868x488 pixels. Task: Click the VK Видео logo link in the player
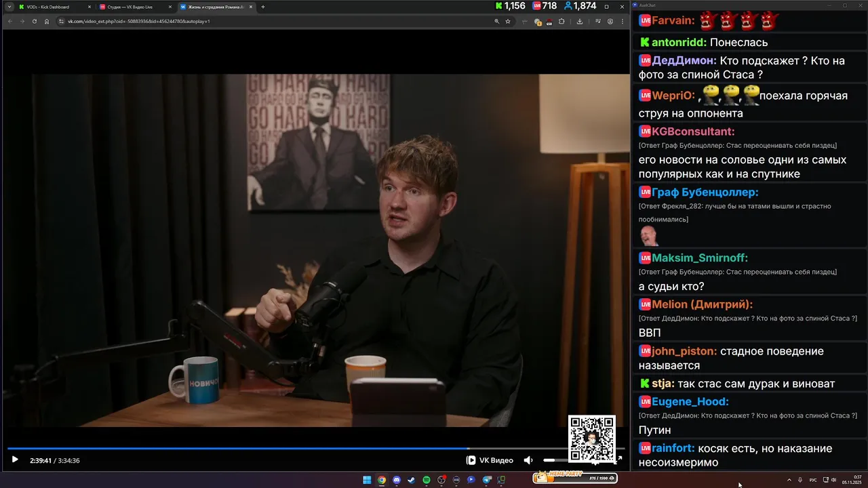coord(490,460)
